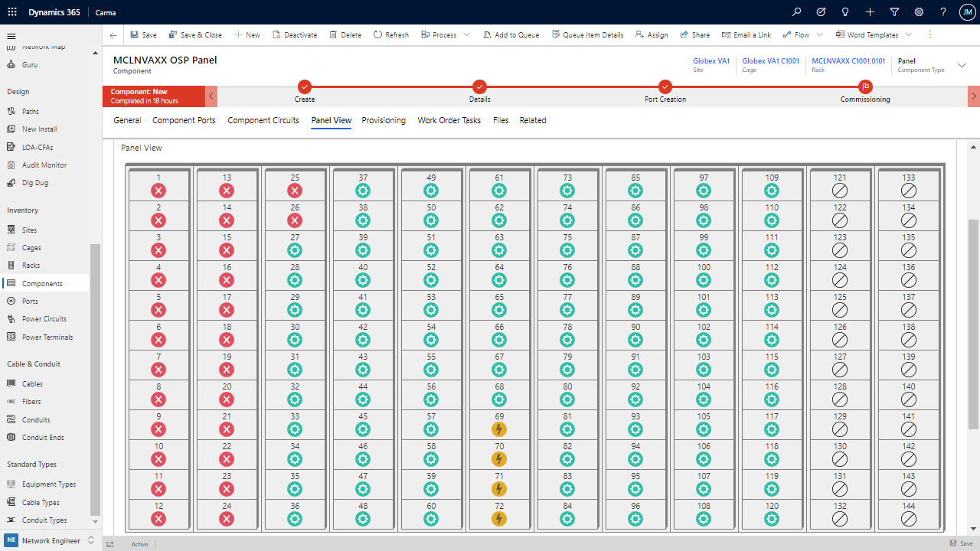Select the crossed-circle icon for port 121

tap(840, 191)
